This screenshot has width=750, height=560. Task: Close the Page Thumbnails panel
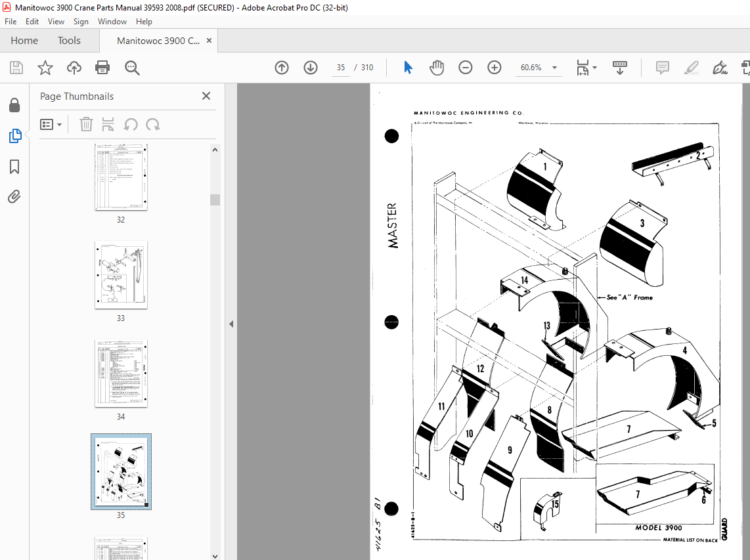pyautogui.click(x=206, y=96)
